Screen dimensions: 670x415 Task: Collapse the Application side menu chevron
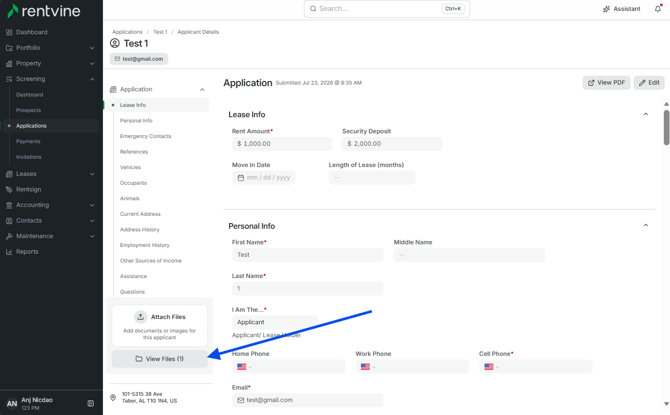click(202, 89)
